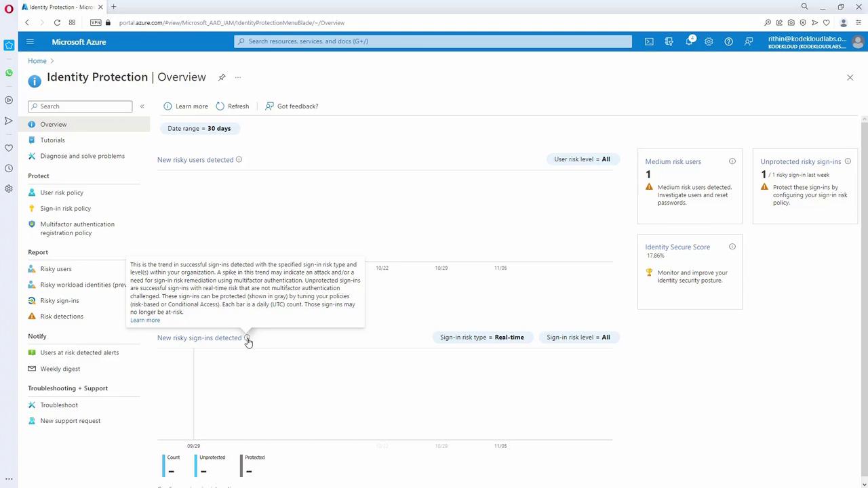This screenshot has height=488, width=868.
Task: Click the Opera profile avatar in the toolbar
Action: 844,22
